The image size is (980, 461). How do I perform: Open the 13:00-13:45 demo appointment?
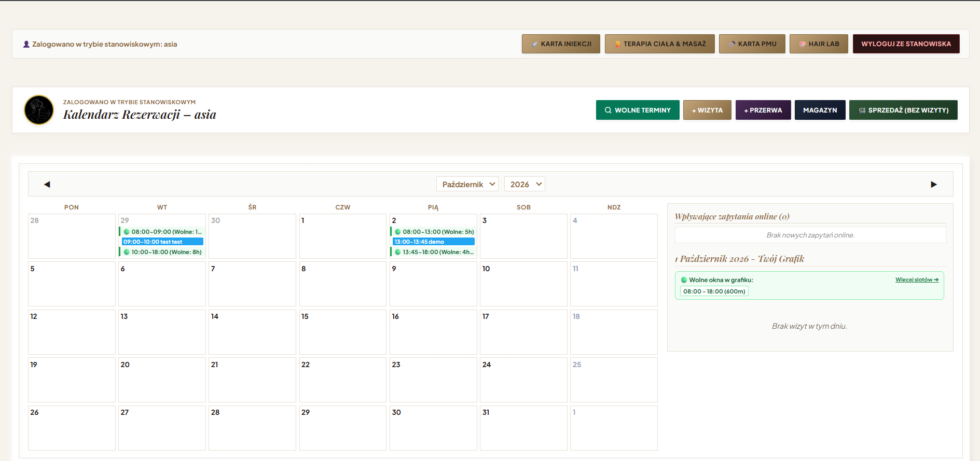click(x=434, y=242)
